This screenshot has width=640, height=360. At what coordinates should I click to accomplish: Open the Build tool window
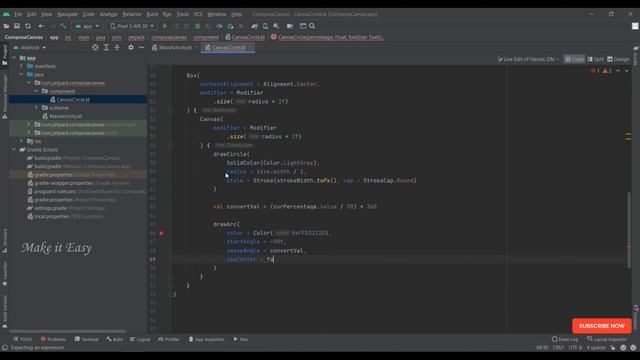(x=115, y=339)
